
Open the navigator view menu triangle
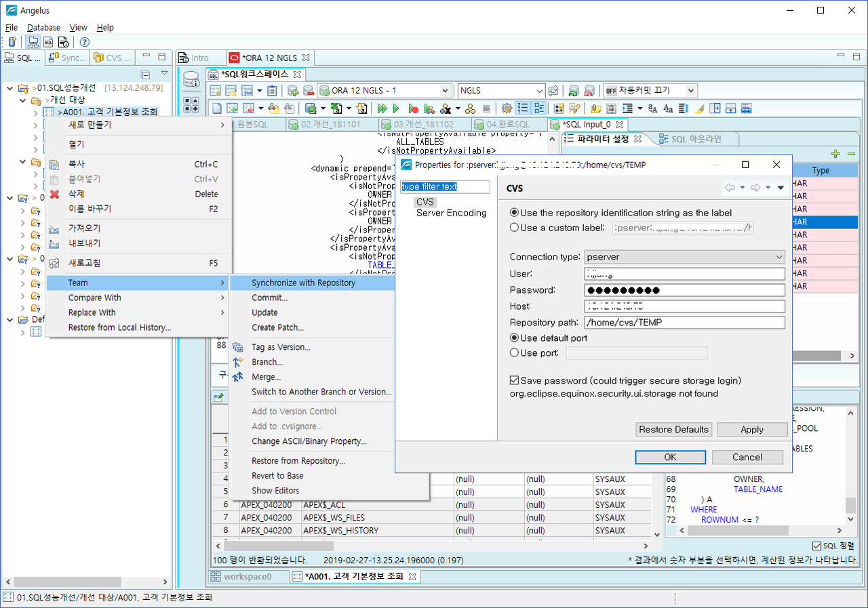[164, 73]
